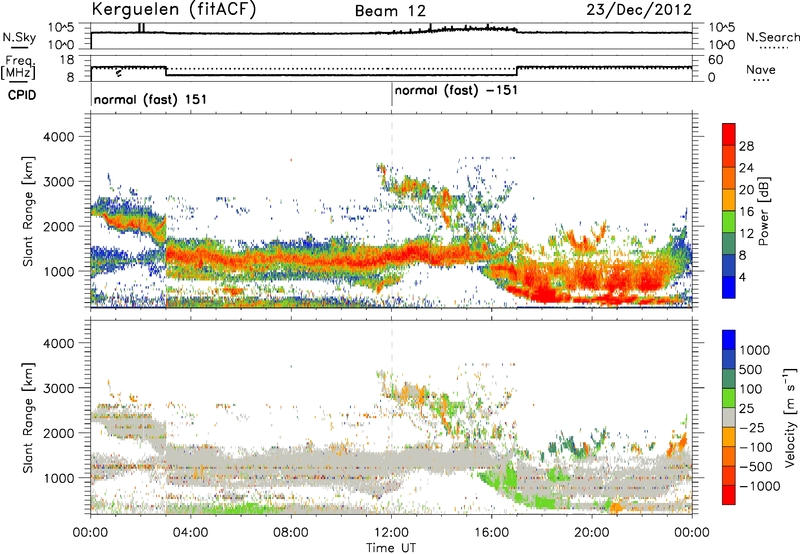
Task: Click the "Velocity [m s-1]" colorbar label
Action: pyautogui.click(x=790, y=417)
